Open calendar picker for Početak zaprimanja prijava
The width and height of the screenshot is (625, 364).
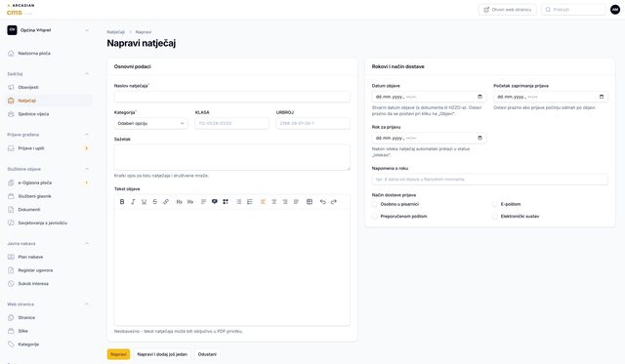click(x=602, y=97)
